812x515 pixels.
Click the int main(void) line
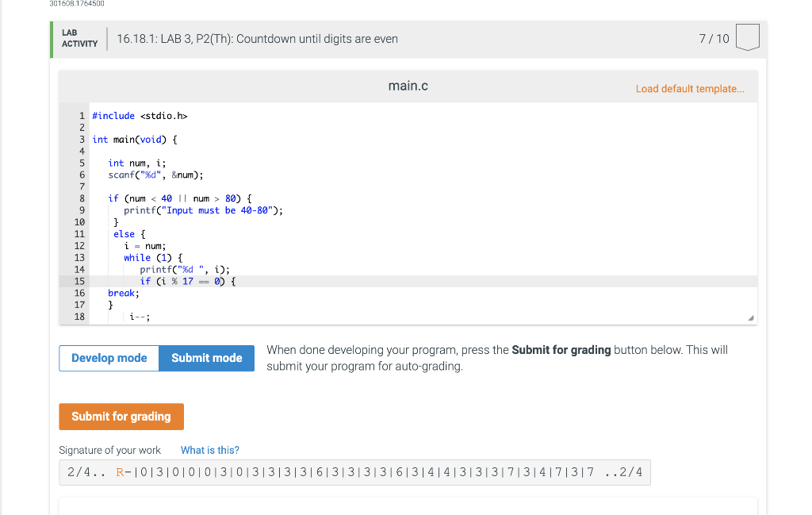pos(135,140)
